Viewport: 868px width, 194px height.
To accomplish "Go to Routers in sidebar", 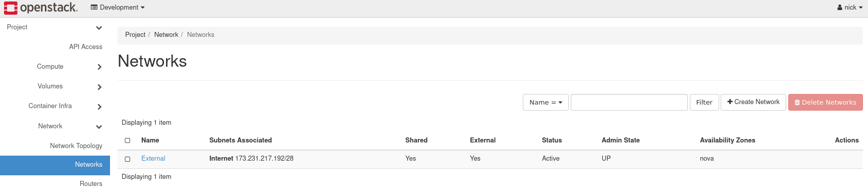I will click(x=91, y=184).
